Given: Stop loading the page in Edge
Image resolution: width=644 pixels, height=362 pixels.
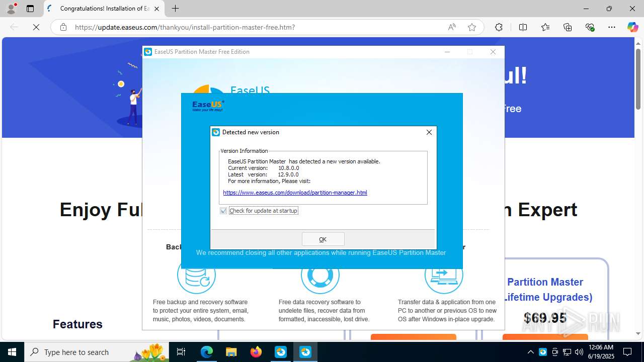Looking at the screenshot, I should click(36, 27).
